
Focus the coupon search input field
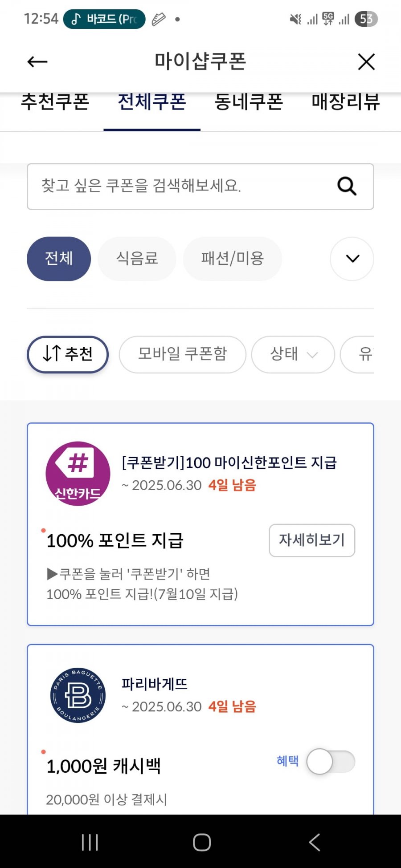[x=200, y=187]
